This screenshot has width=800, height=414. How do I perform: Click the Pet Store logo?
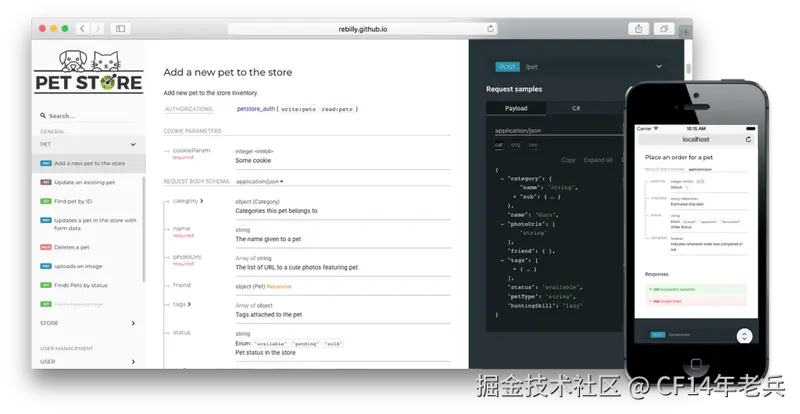pyautogui.click(x=89, y=71)
